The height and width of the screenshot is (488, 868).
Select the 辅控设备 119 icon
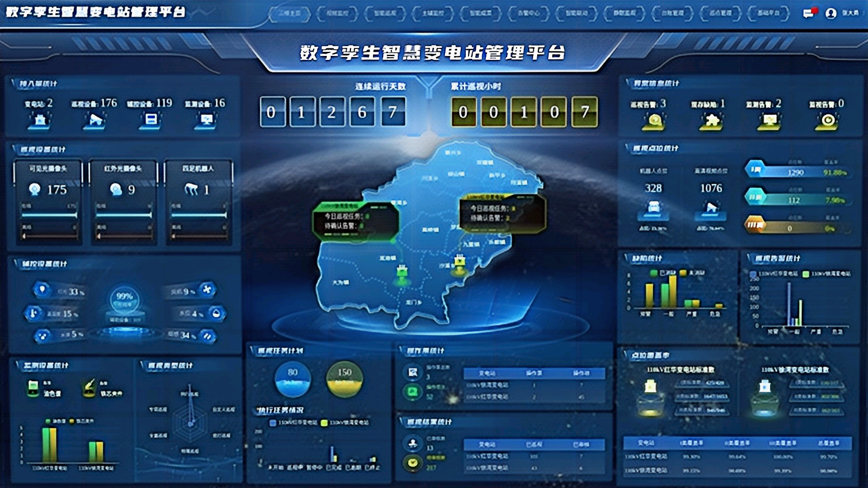150,120
